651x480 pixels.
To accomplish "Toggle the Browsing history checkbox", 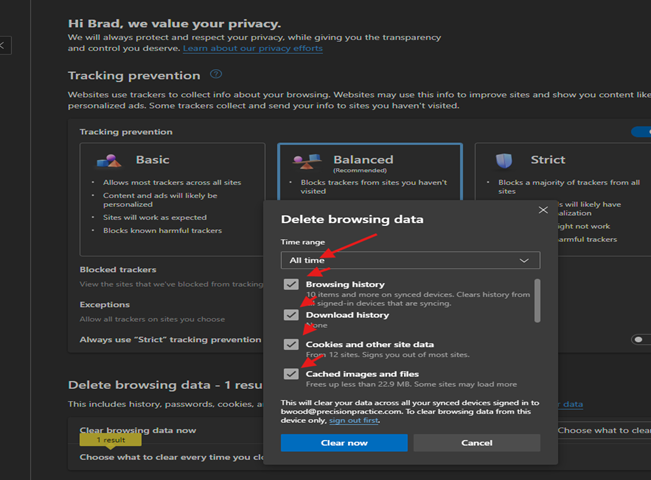I will (x=291, y=284).
